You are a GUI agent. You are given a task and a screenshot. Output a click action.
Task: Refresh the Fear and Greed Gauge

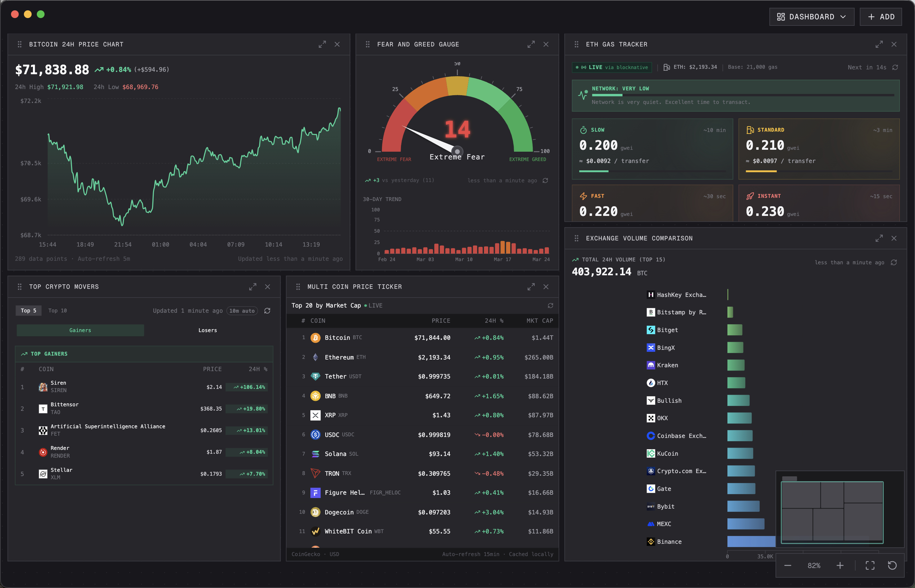[x=545, y=180]
